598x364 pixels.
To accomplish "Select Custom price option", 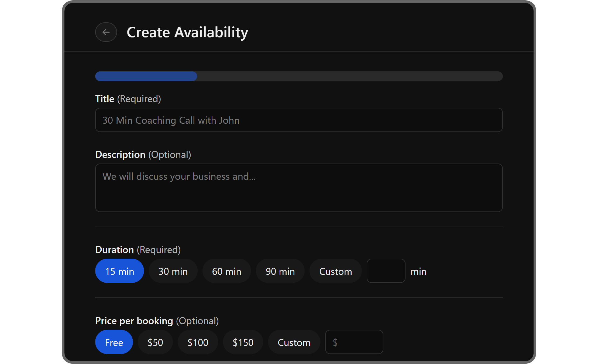I will click(294, 342).
